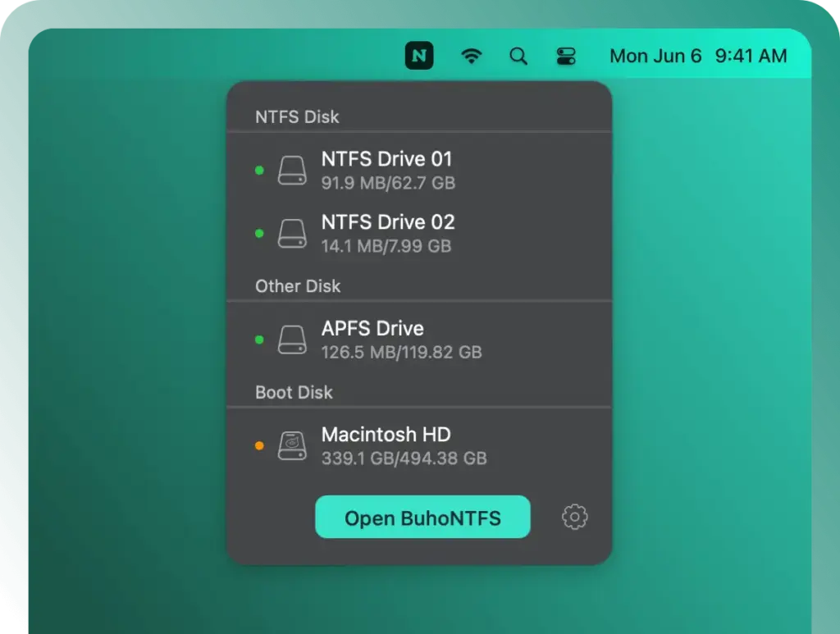The image size is (840, 634).
Task: Click the NTFS Disk section header
Action: 297,116
